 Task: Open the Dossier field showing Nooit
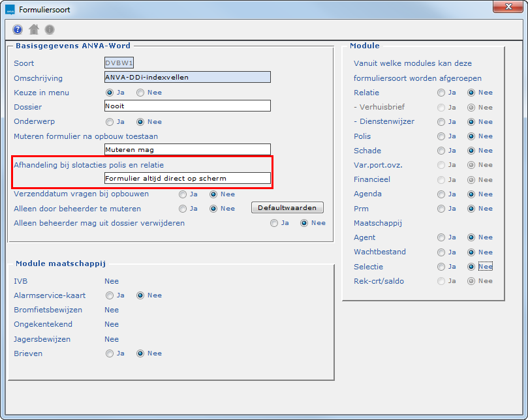187,106
